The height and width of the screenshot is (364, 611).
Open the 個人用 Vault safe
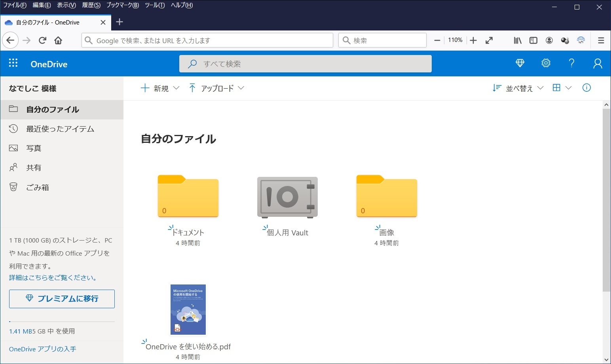[287, 197]
